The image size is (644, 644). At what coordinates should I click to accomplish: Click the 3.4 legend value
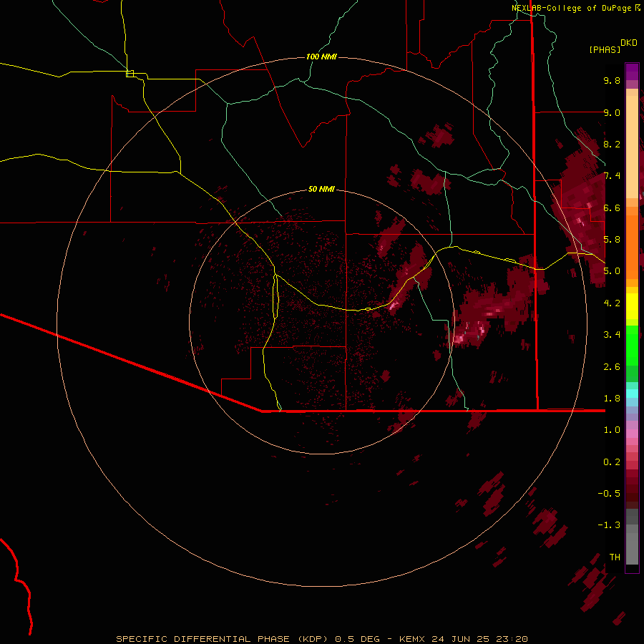pyautogui.click(x=612, y=335)
